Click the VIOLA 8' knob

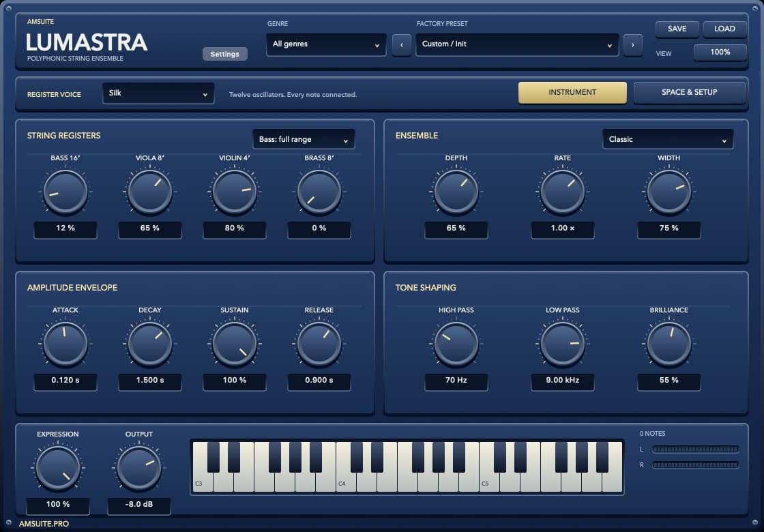(x=149, y=192)
